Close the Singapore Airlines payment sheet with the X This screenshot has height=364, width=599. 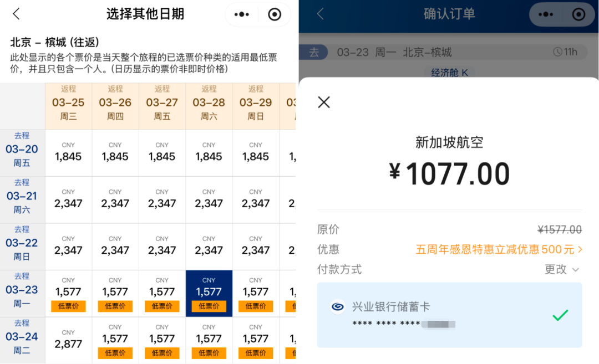coord(323,102)
